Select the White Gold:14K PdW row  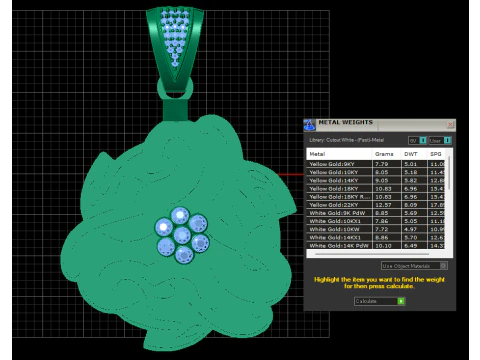click(x=376, y=245)
